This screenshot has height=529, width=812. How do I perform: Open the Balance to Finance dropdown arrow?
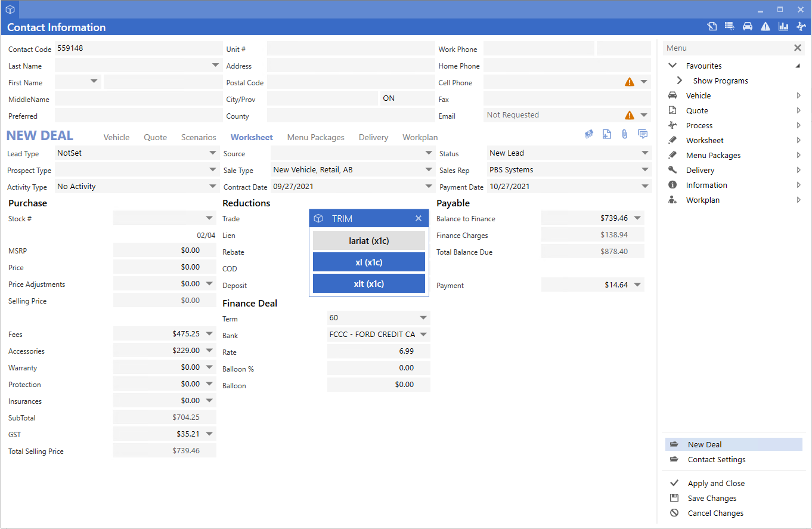coord(638,218)
